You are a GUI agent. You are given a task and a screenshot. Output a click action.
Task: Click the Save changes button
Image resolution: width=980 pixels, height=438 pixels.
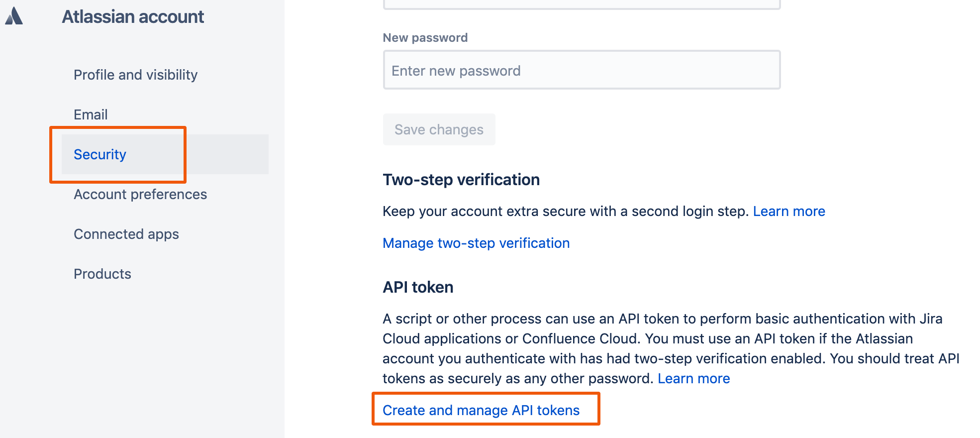coord(439,129)
